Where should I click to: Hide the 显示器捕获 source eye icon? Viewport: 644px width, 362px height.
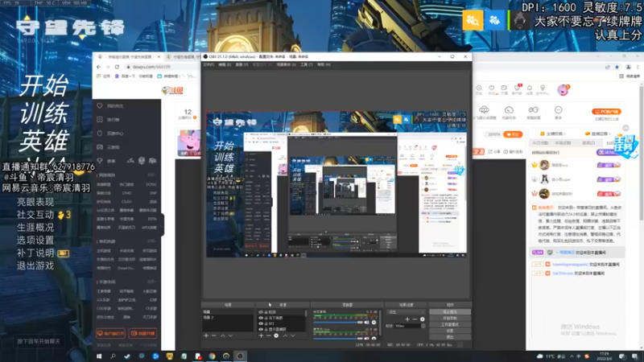click(x=261, y=329)
